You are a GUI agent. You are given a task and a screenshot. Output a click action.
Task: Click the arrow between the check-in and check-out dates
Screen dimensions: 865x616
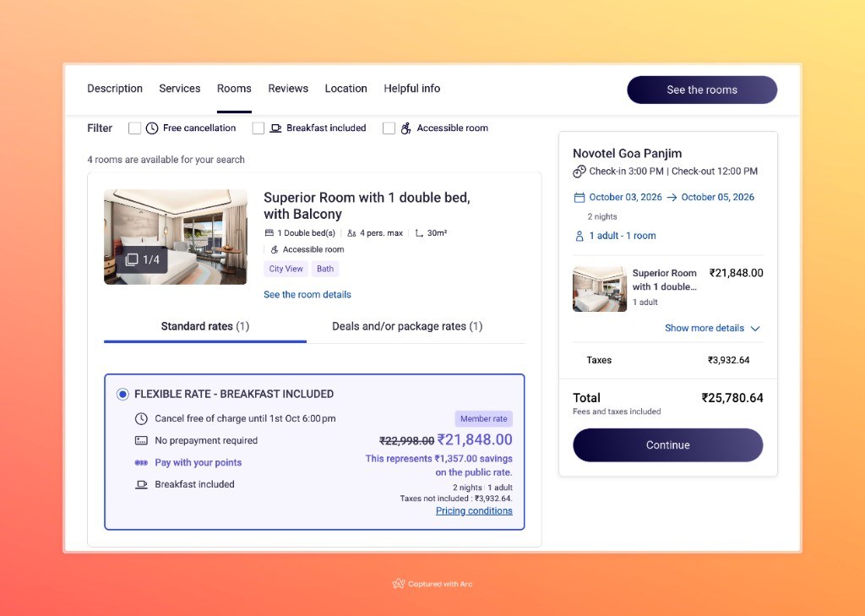672,198
